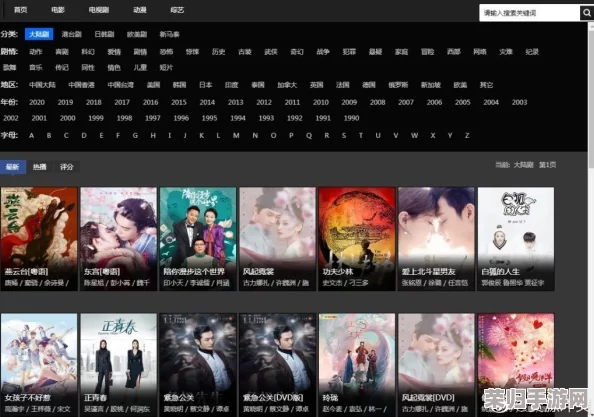Focus the search keyword input field
The height and width of the screenshot is (417, 594).
(x=529, y=13)
